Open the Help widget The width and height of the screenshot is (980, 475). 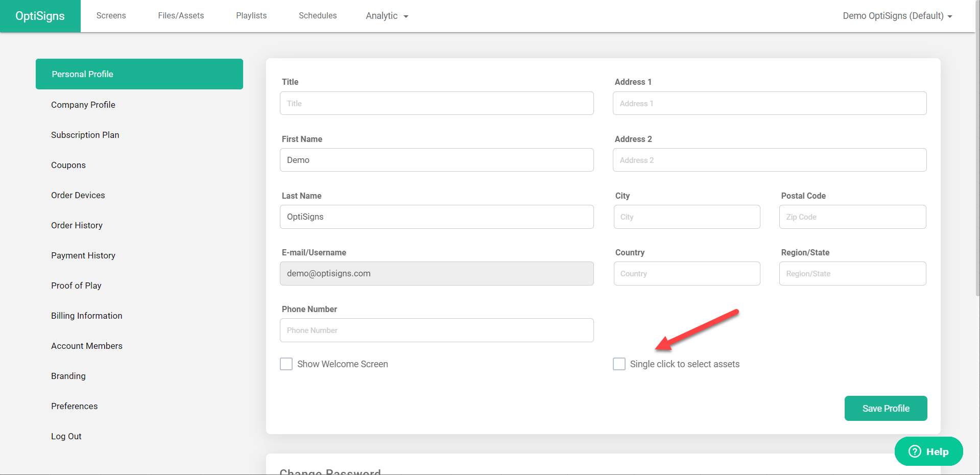click(x=928, y=451)
